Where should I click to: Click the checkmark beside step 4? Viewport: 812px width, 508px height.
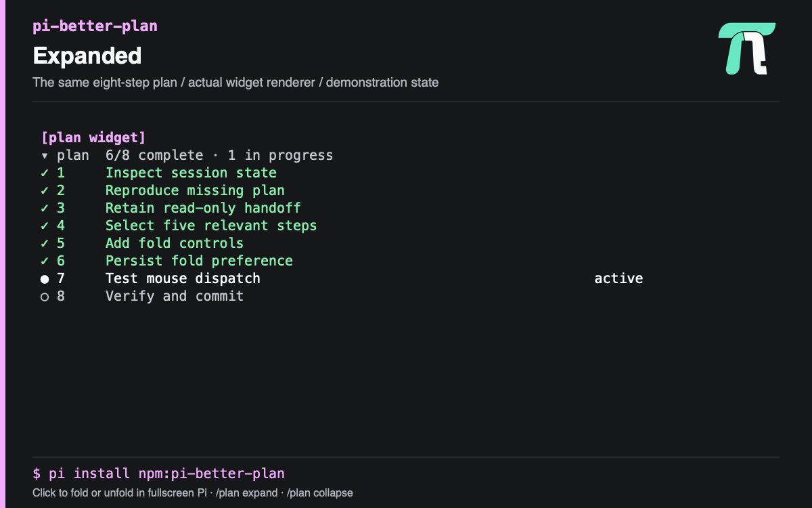click(45, 226)
